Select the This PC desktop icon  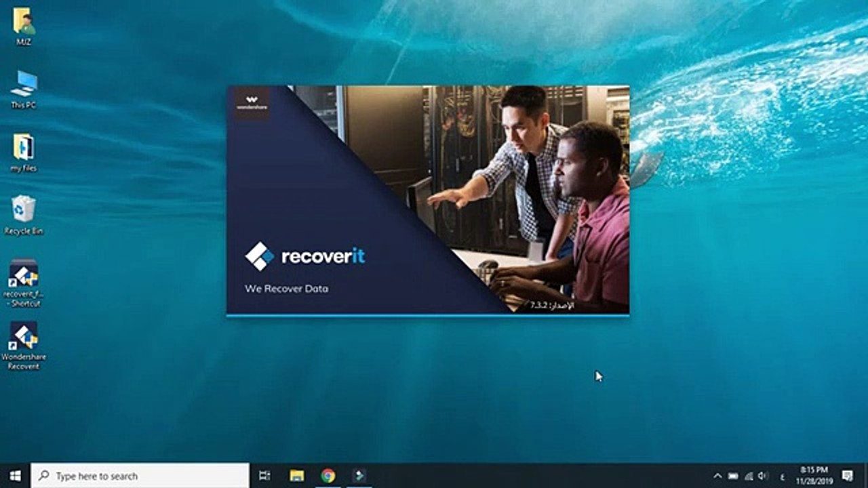point(24,89)
